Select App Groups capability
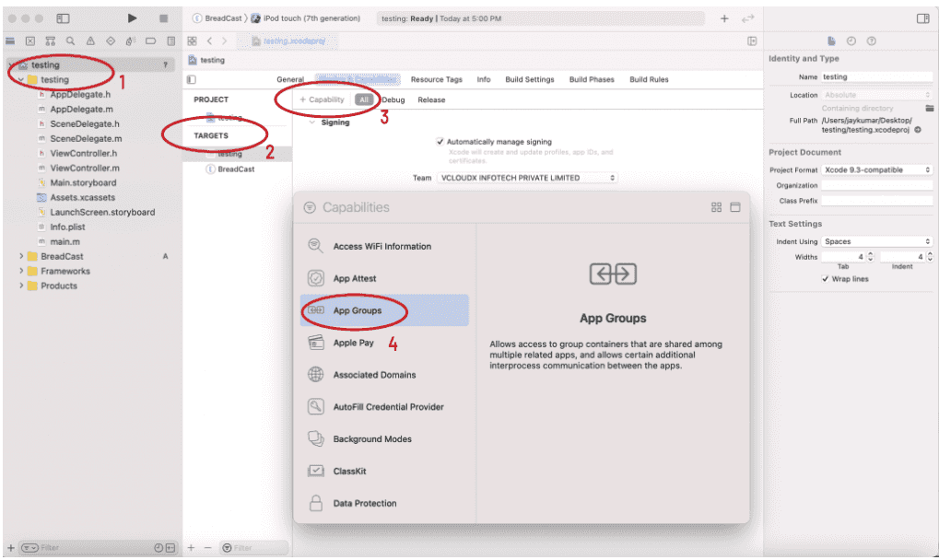The height and width of the screenshot is (560, 939). pyautogui.click(x=384, y=310)
